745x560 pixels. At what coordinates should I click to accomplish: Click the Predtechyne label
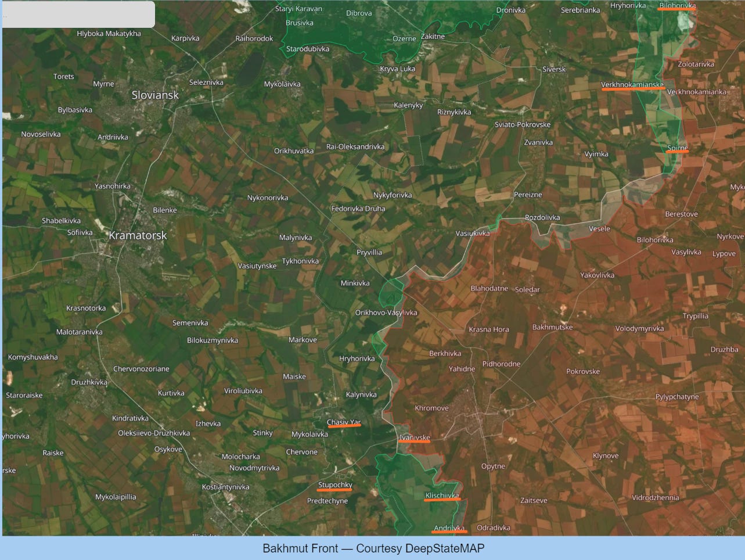click(327, 501)
